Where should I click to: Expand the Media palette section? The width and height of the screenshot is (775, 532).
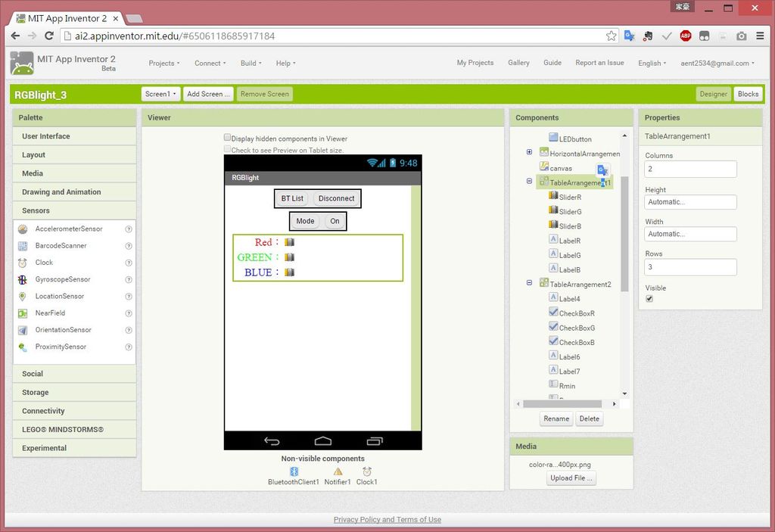pos(75,173)
